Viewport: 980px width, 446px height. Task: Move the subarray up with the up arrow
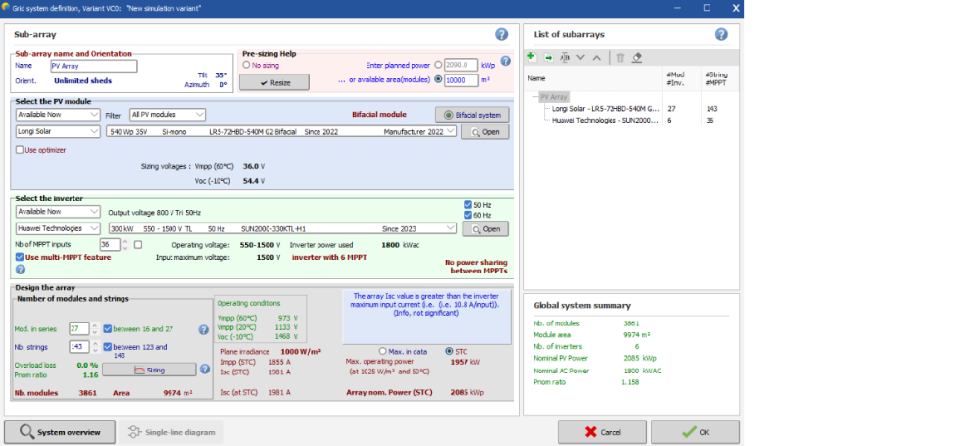point(596,58)
